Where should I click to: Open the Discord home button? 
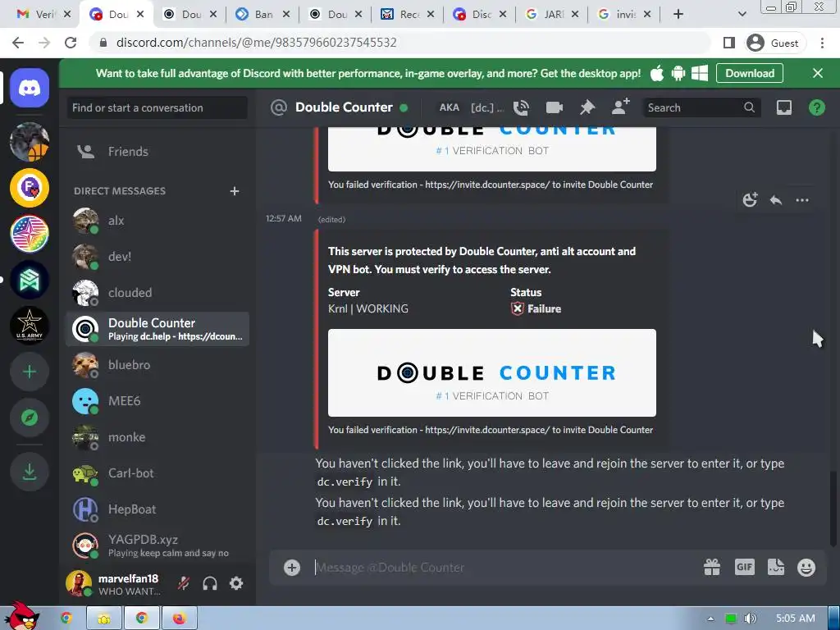30,88
